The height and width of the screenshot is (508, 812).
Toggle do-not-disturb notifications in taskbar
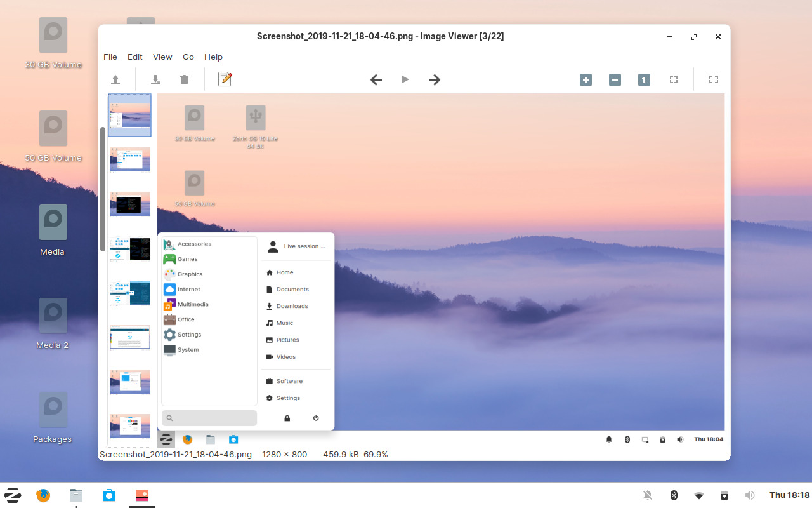tap(648, 495)
